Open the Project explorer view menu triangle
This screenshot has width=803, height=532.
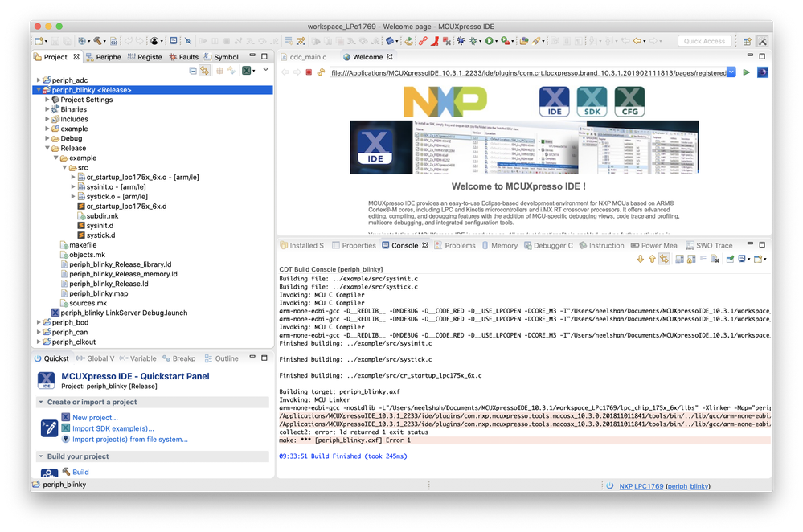[x=266, y=70]
